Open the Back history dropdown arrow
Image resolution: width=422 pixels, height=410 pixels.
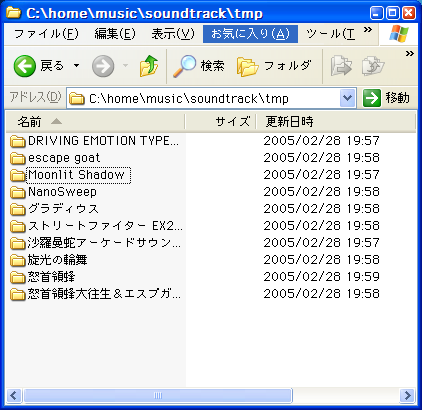[76, 65]
